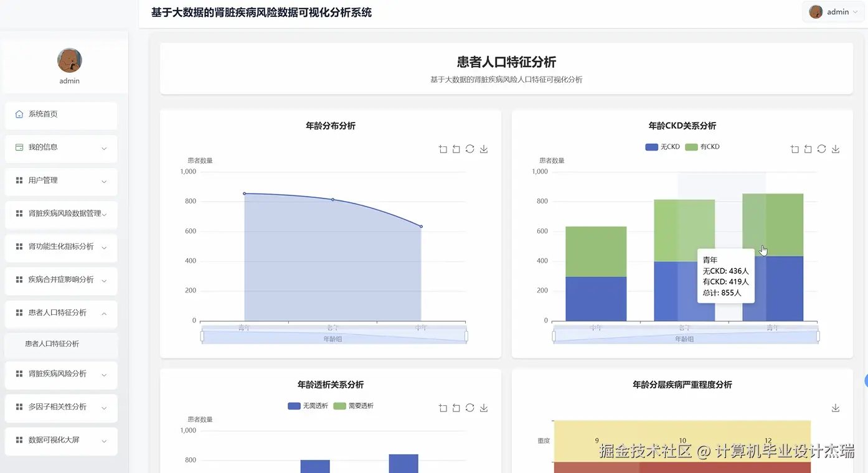The image size is (868, 473).
Task: Expand the 我的信息 menu chevron
Action: 104,149
